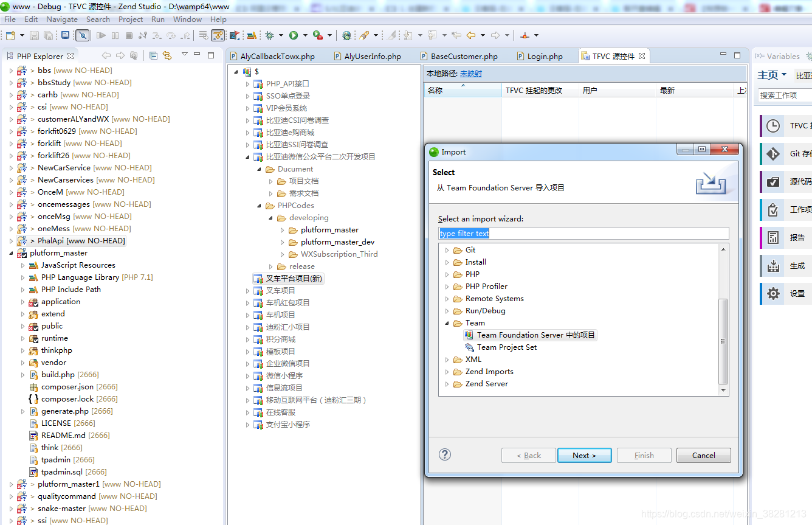This screenshot has height=525, width=812.
Task: Click the Resume debug toolbar icon
Action: [101, 35]
